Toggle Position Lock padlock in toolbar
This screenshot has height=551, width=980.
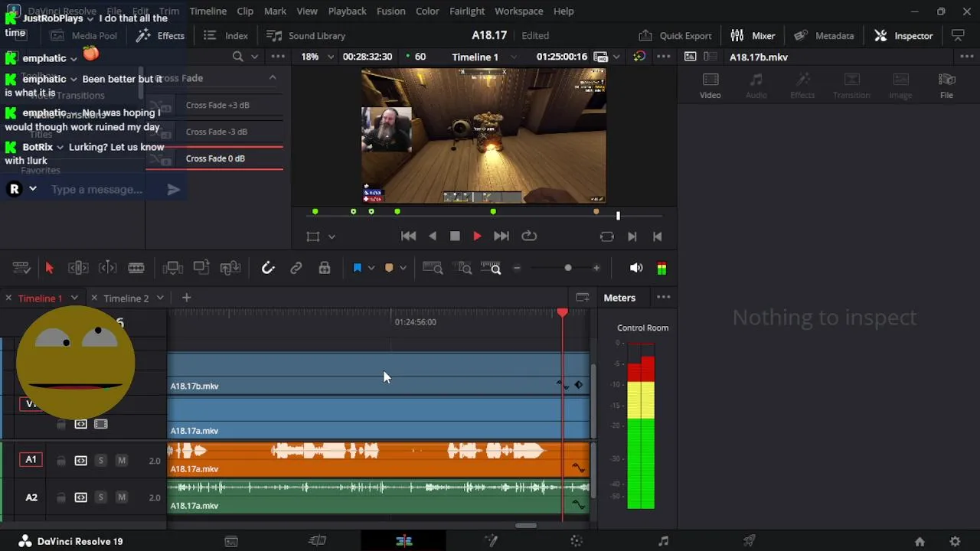[325, 268]
